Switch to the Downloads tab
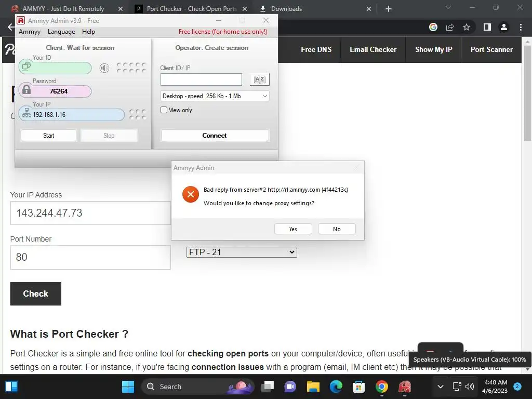Screen dimensions: 532x399 coord(286,9)
